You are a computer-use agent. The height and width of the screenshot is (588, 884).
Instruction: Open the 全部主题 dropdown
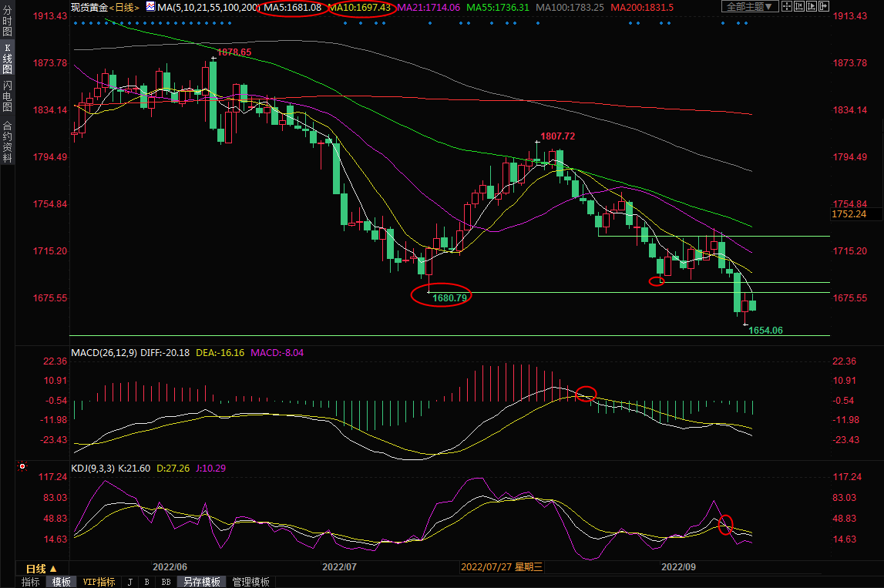pos(750,7)
